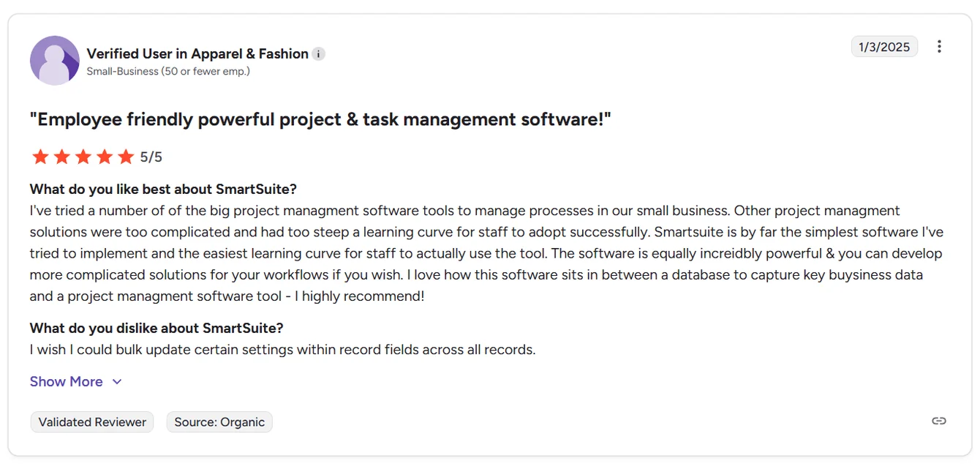
Task: Click the Validated Reviewer badge
Action: 92,422
